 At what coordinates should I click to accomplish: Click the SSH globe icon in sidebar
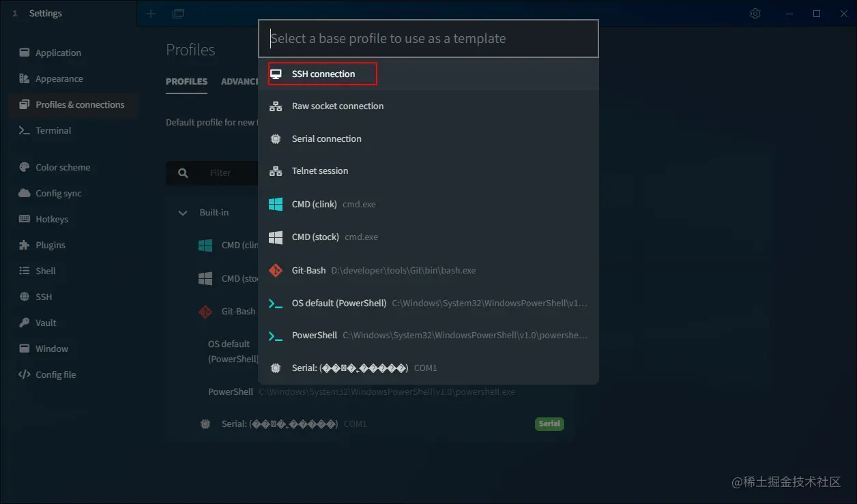pos(25,297)
